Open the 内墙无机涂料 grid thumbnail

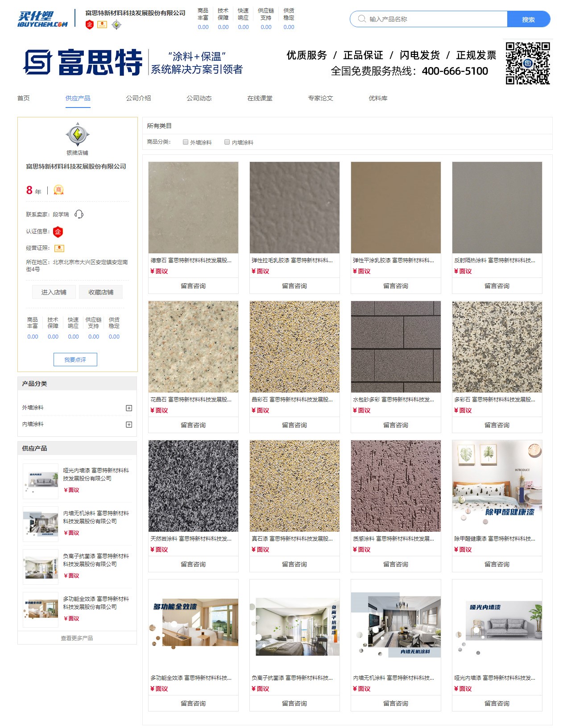point(396,625)
